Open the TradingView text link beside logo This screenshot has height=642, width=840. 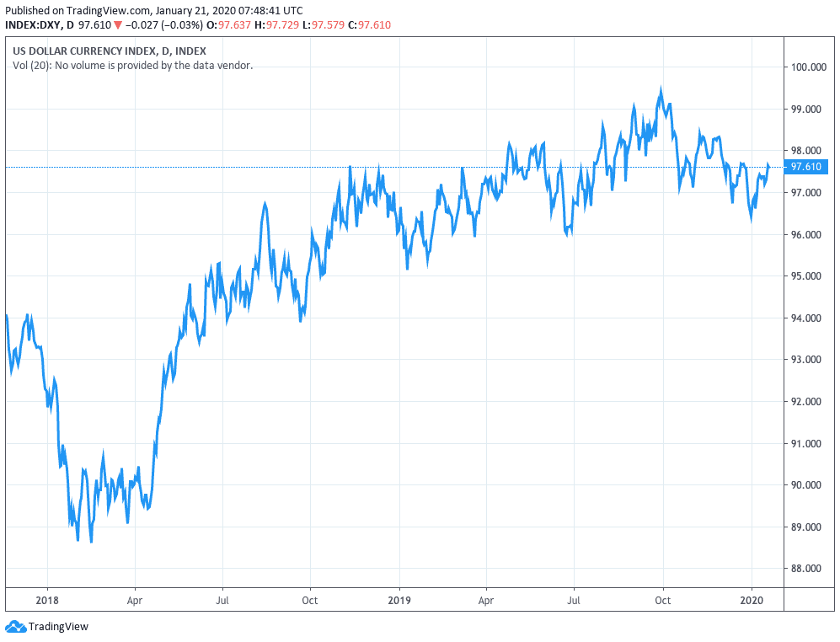[x=58, y=627]
